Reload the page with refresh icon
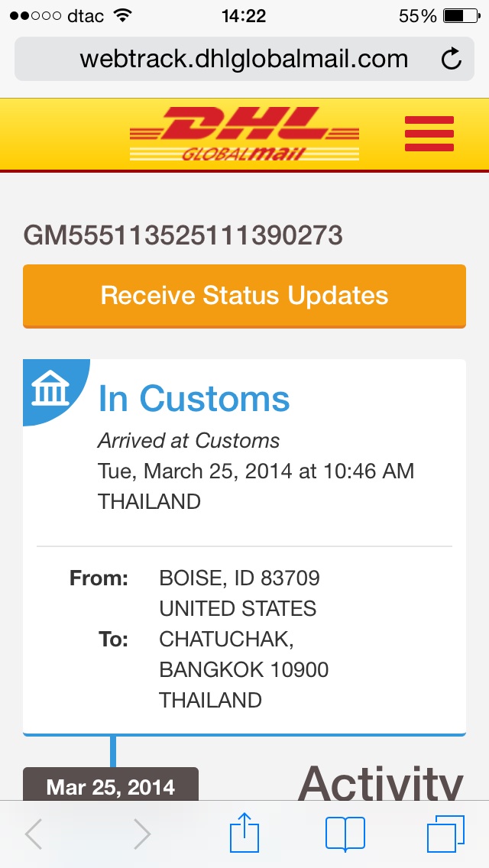Viewport: 489px width, 868px height. 452,59
